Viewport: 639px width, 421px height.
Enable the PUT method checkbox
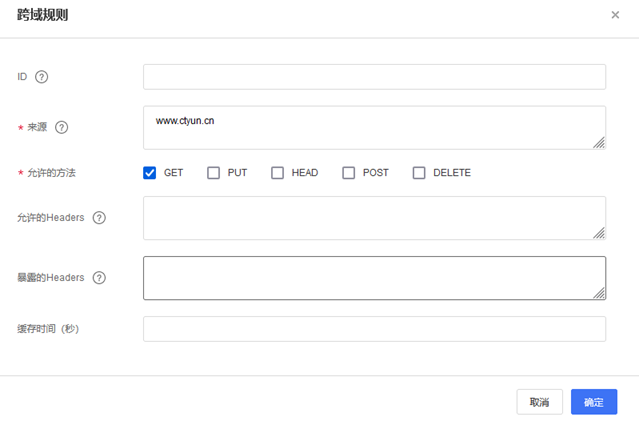point(213,172)
